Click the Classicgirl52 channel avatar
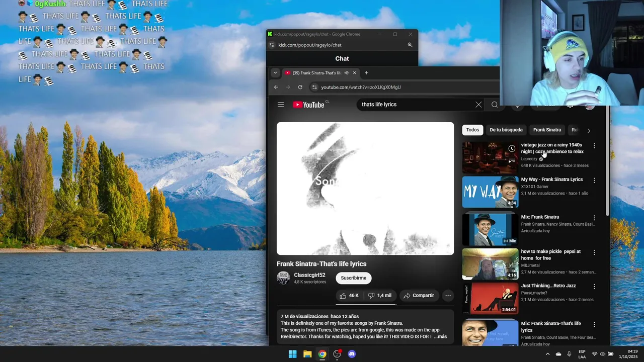 283,278
